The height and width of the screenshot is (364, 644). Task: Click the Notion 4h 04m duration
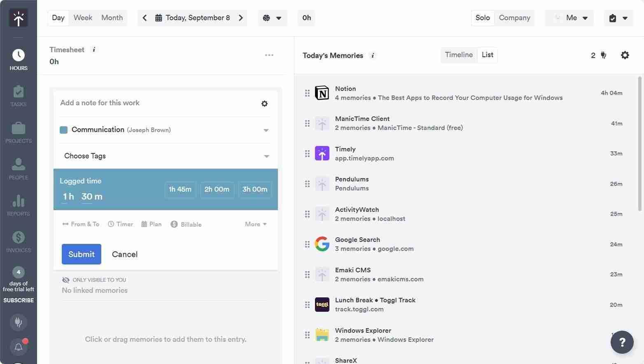tap(611, 93)
